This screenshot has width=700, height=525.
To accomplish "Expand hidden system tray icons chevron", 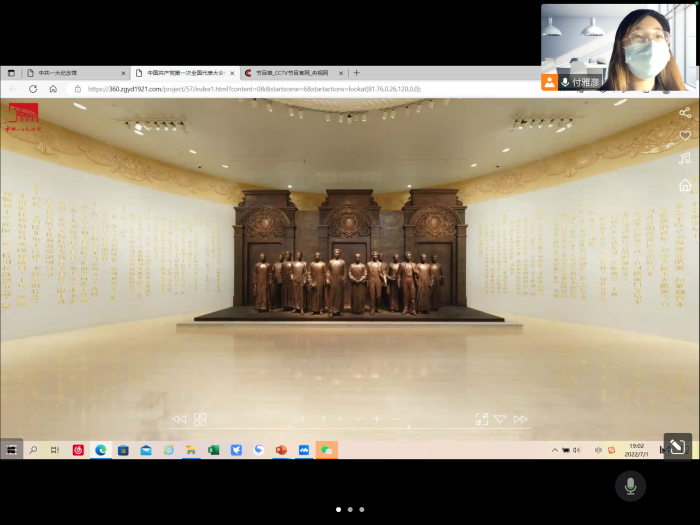I will tap(555, 450).
